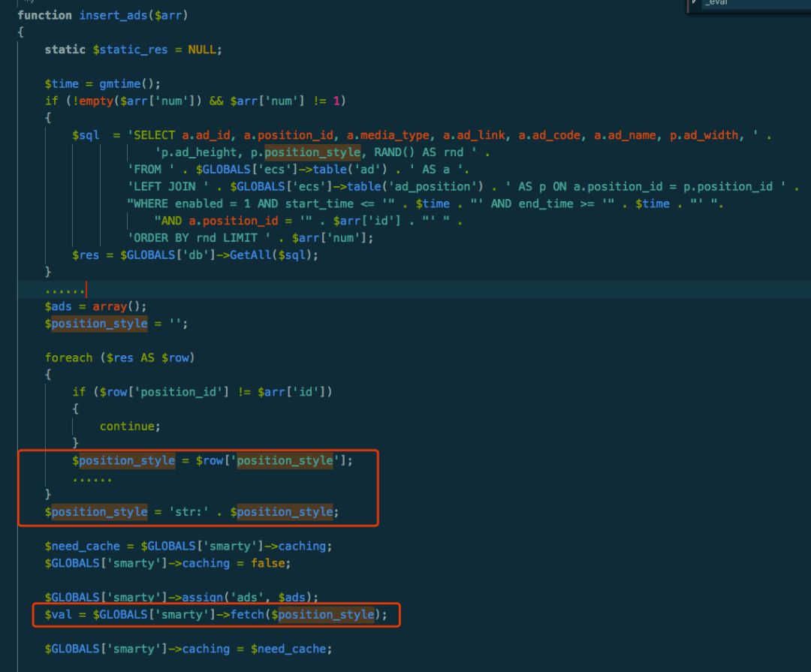Click the foreach keyword
The image size is (811, 672).
[x=68, y=357]
